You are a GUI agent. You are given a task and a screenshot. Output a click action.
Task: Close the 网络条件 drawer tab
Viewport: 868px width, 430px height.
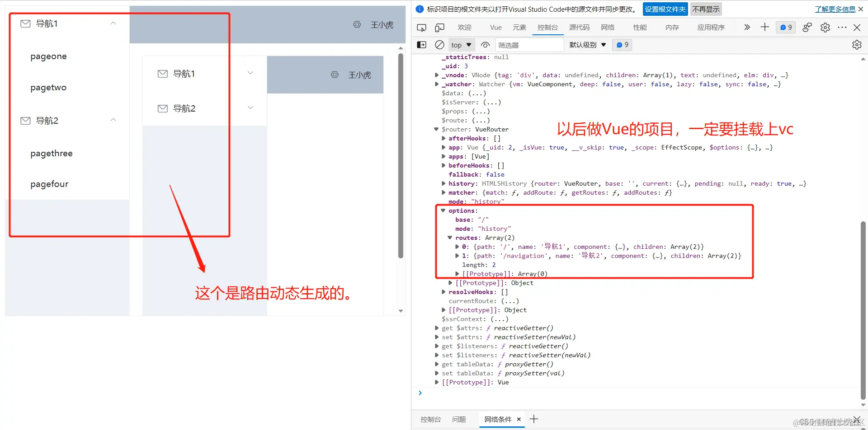(x=519, y=419)
